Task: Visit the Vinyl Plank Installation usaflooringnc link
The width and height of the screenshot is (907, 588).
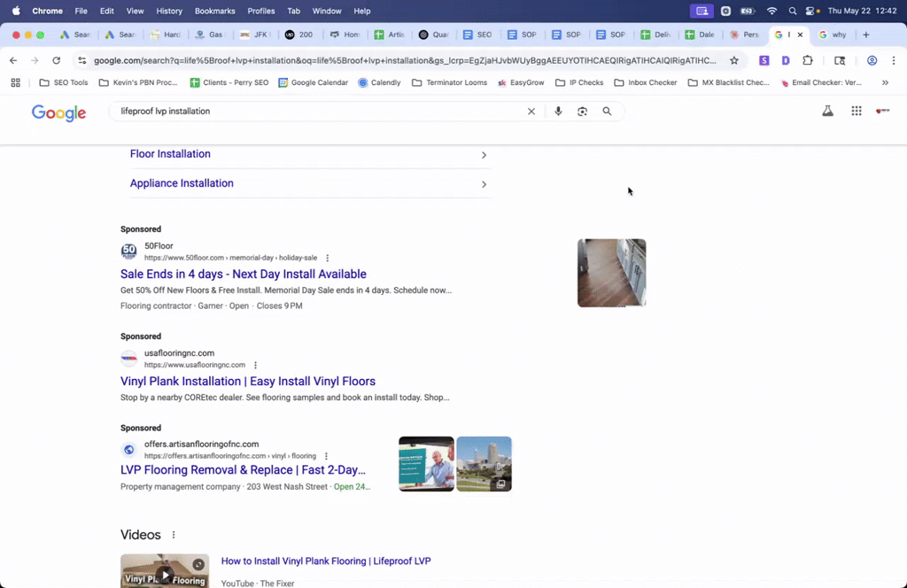Action: pyautogui.click(x=246, y=381)
